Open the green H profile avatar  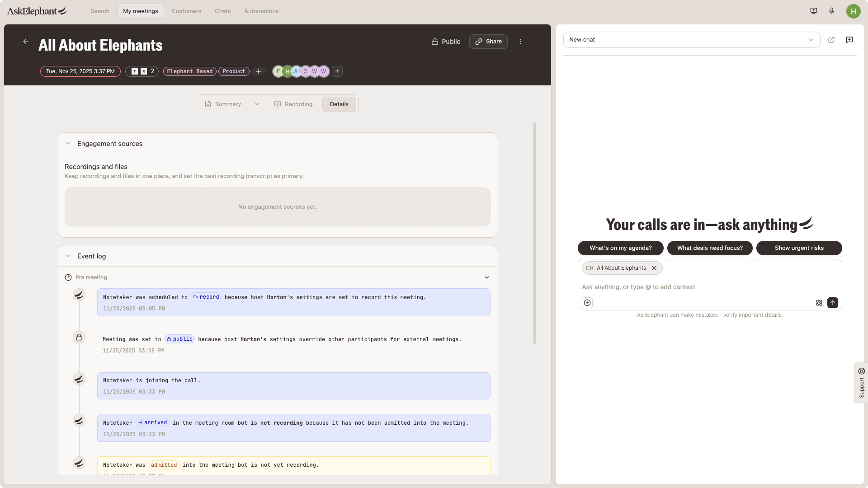tap(853, 11)
